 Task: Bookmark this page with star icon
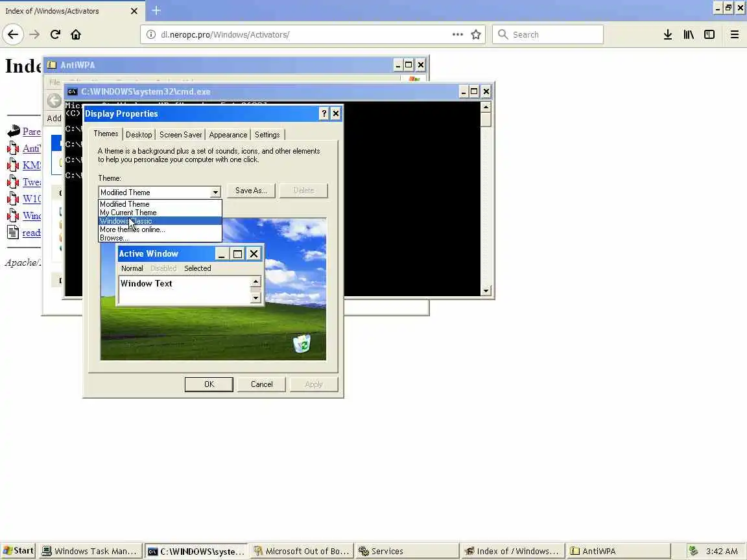475,34
